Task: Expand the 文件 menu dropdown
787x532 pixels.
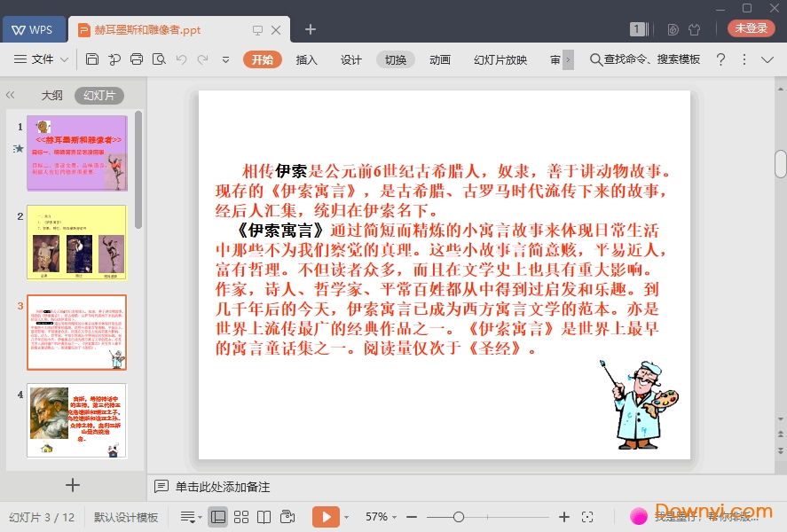Action: coord(43,59)
